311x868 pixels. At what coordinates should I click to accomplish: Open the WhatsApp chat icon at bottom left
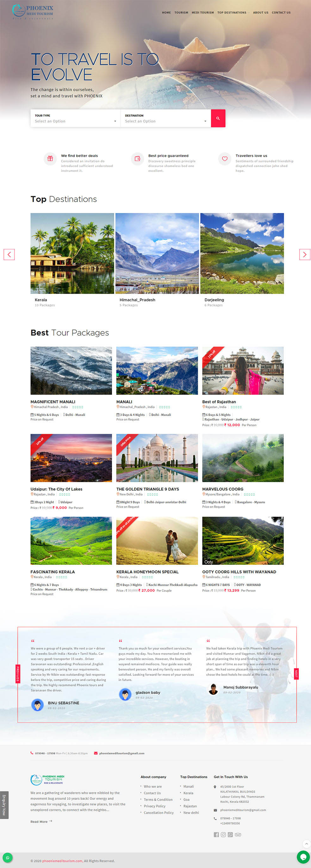7,858
